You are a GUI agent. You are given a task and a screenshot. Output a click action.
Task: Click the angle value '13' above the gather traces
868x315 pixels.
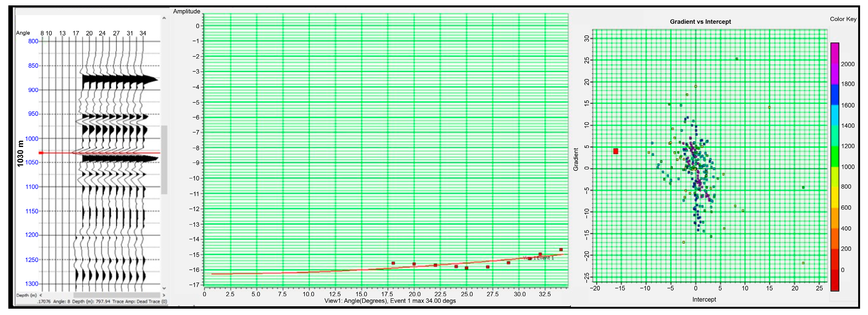pos(62,33)
